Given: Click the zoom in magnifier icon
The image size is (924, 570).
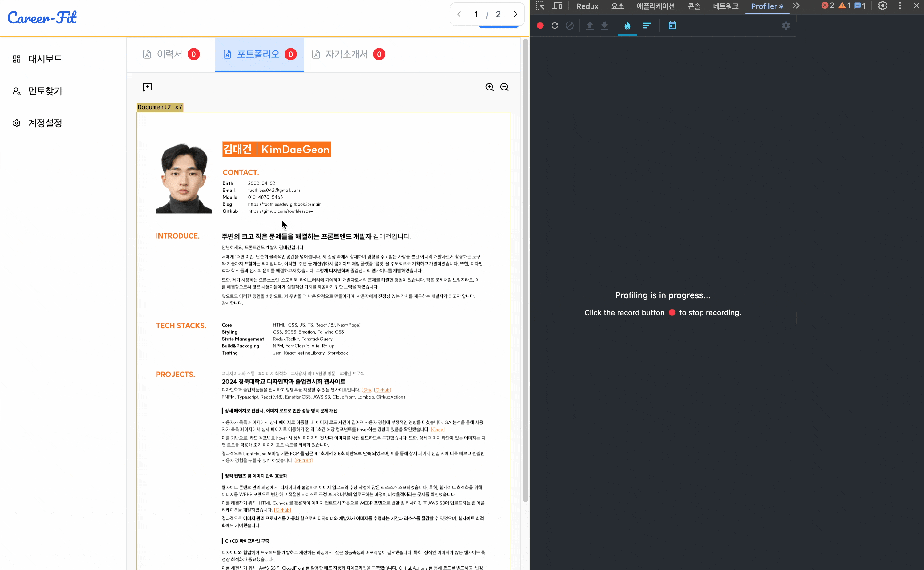Looking at the screenshot, I should (x=489, y=87).
